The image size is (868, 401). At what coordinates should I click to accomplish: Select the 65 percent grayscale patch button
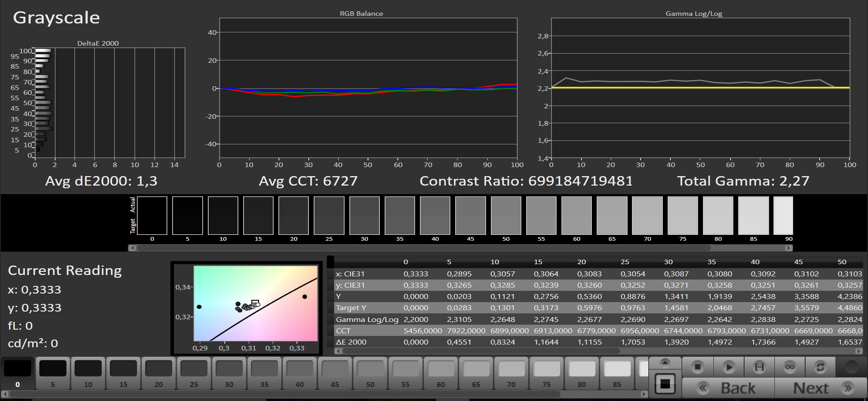coord(476,373)
